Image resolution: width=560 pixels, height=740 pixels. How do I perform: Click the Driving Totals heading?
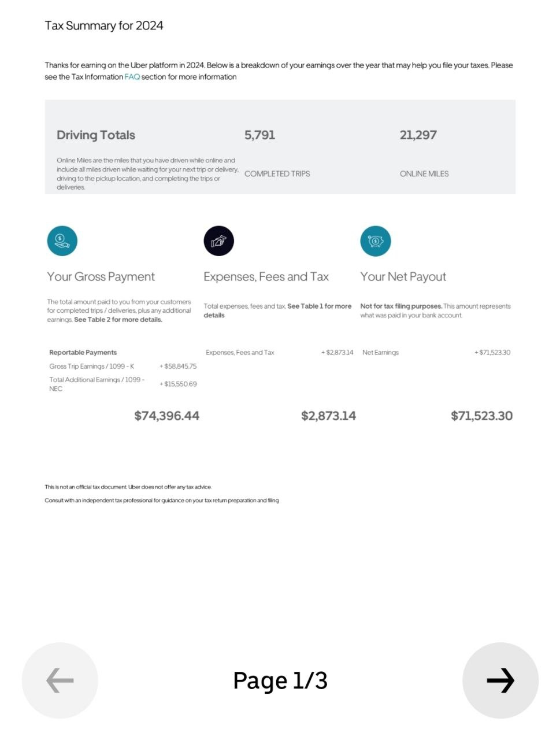(x=96, y=135)
